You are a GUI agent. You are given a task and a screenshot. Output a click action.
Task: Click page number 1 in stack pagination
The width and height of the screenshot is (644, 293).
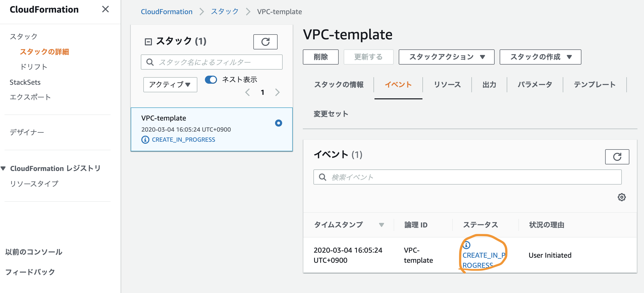pos(262,92)
